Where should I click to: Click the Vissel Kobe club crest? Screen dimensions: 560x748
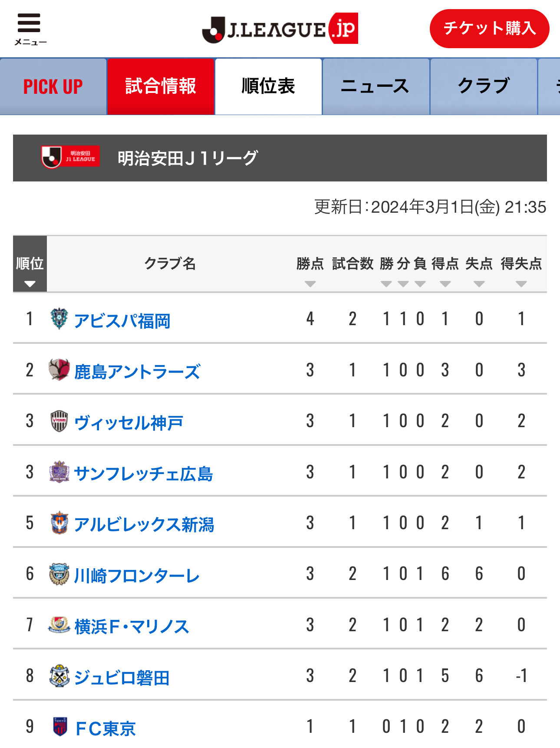[59, 421]
